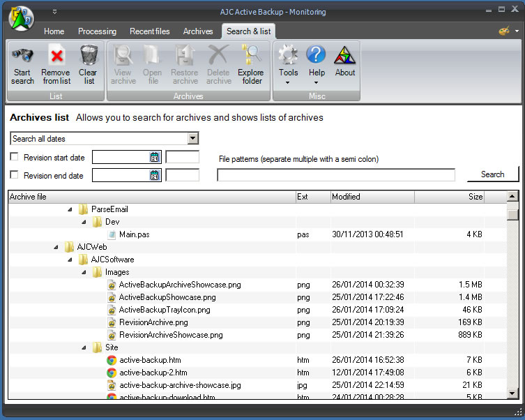Screen dimensions: 525x420
Task: Click the scroll down arrow in archive list
Action: pos(512,393)
